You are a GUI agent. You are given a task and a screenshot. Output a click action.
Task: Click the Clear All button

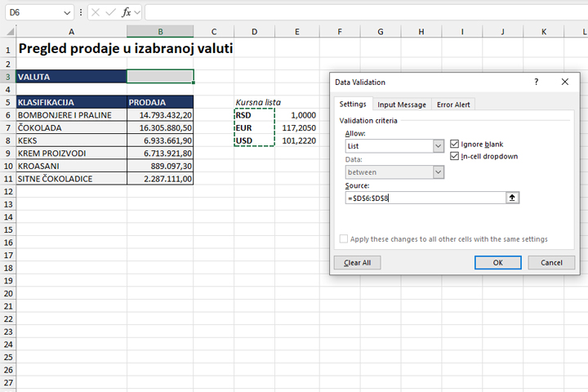point(357,263)
